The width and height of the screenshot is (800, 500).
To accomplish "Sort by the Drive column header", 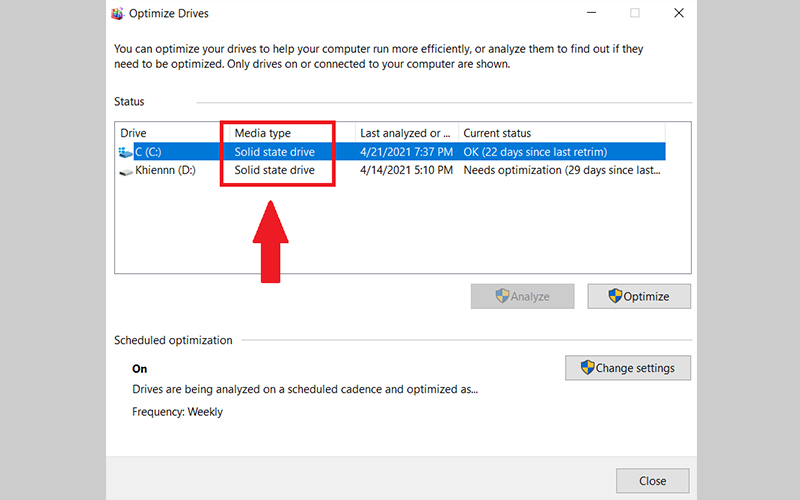I will (133, 133).
